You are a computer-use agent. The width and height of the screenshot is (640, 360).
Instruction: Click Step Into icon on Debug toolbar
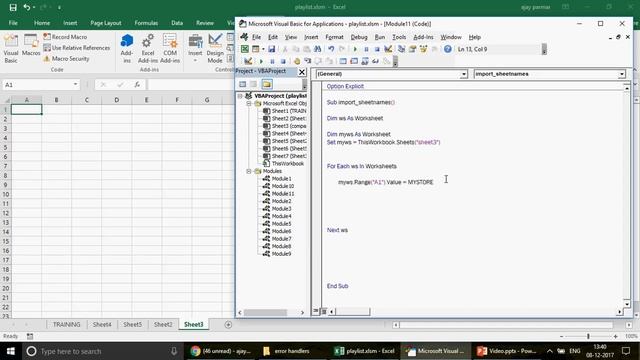pyautogui.click(x=308, y=61)
